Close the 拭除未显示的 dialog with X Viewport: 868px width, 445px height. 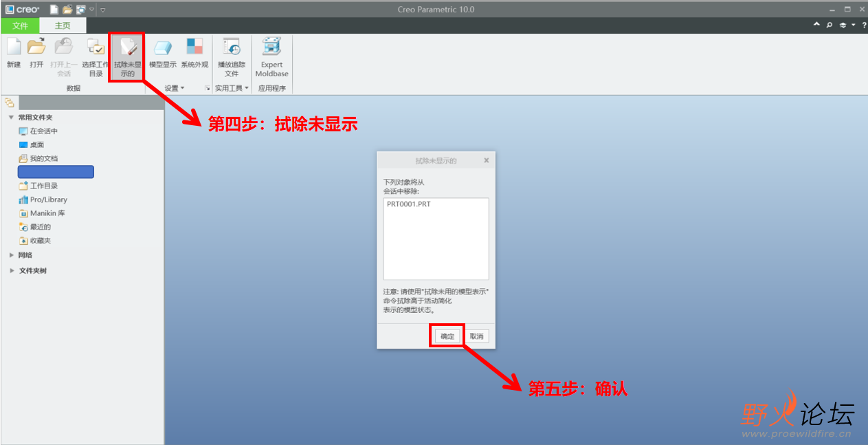point(486,160)
